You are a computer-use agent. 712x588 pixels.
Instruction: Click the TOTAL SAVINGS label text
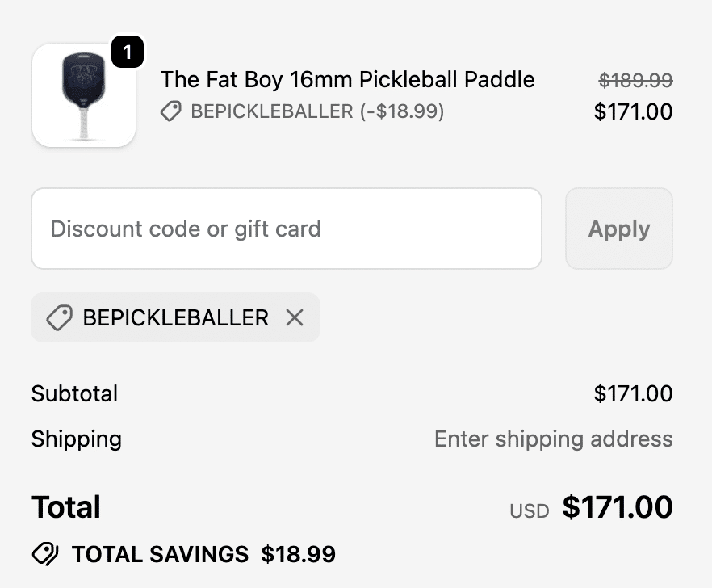coord(160,554)
